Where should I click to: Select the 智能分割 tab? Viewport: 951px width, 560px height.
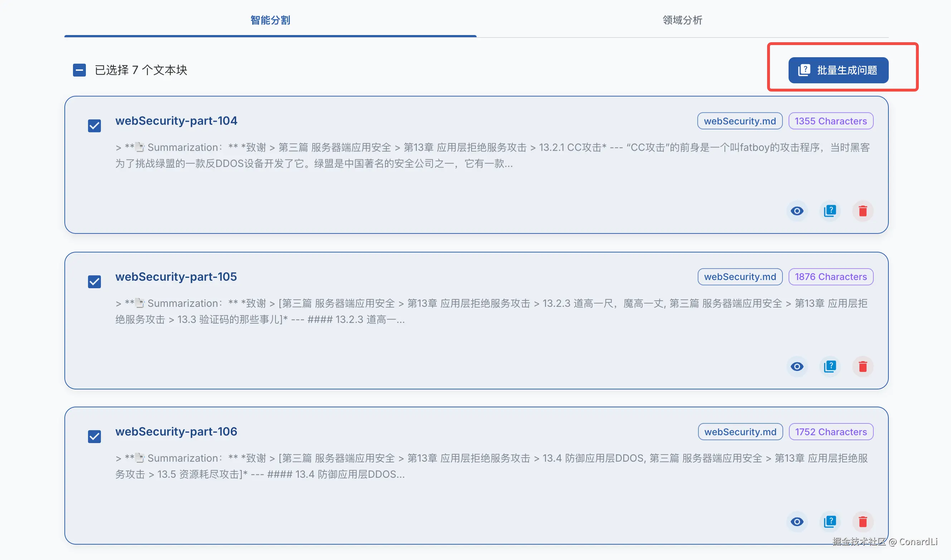coord(270,20)
